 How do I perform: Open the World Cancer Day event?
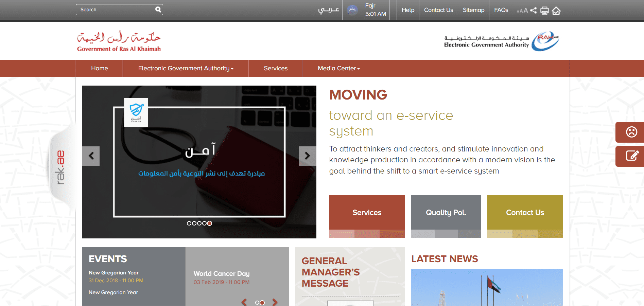point(222,274)
